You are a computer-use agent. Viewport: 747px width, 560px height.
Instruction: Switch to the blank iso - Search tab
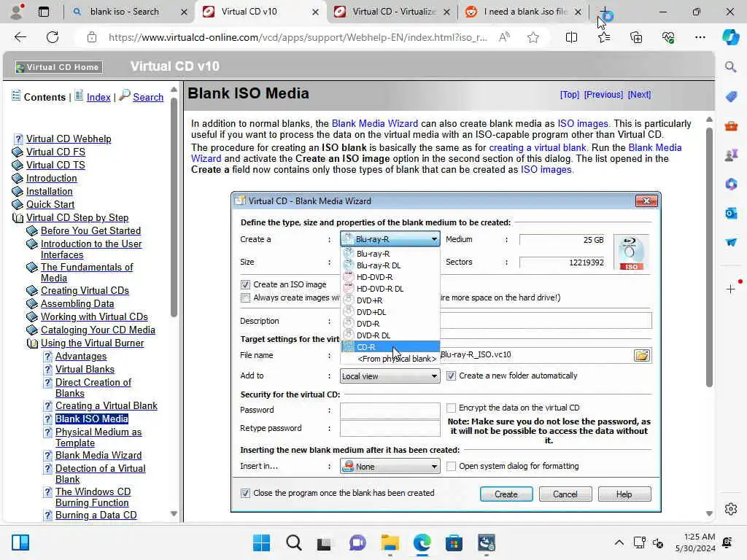coord(124,12)
